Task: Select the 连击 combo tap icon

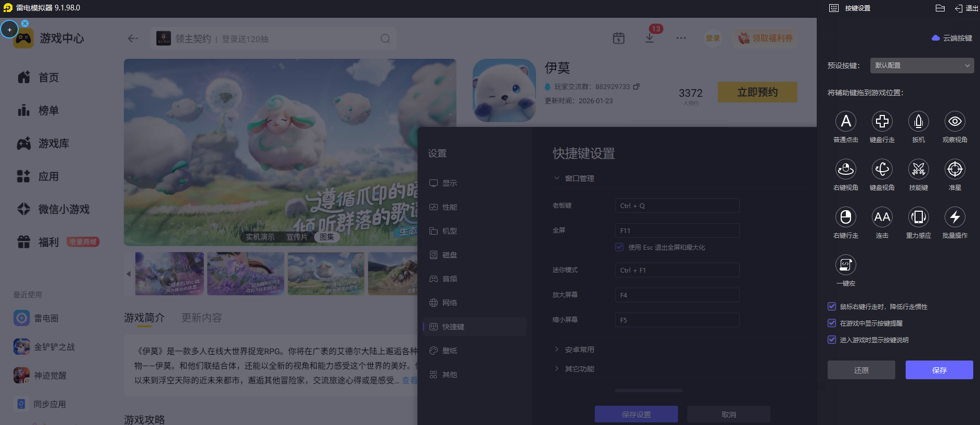Action: pos(882,217)
